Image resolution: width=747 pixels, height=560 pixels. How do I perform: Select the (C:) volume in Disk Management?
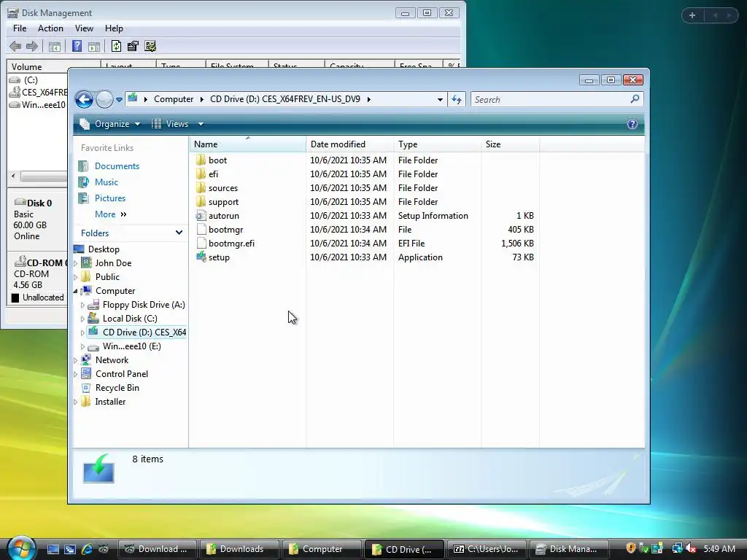click(x=31, y=80)
